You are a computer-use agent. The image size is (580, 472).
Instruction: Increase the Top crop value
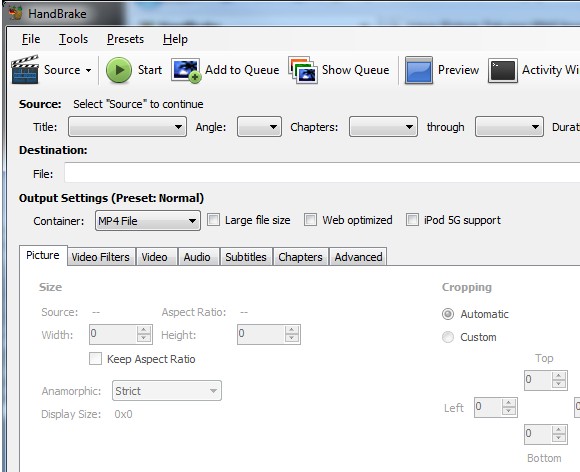pos(559,376)
